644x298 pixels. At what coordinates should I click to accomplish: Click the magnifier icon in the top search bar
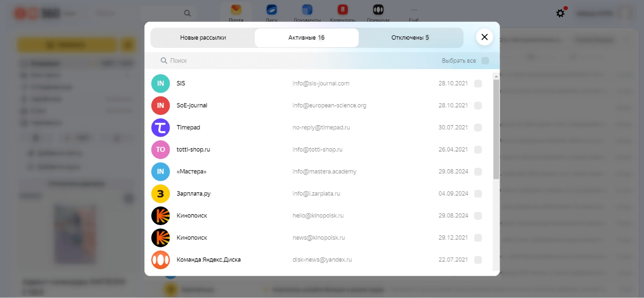(x=187, y=13)
